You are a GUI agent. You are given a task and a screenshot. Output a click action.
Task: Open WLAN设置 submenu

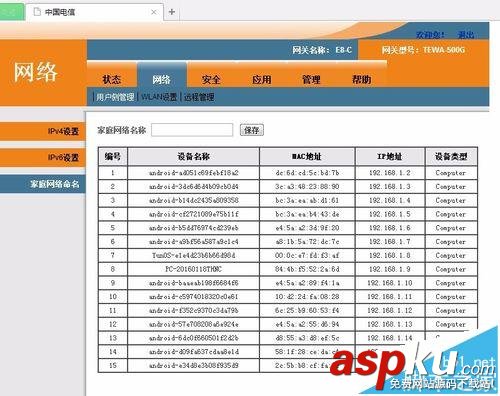click(159, 97)
